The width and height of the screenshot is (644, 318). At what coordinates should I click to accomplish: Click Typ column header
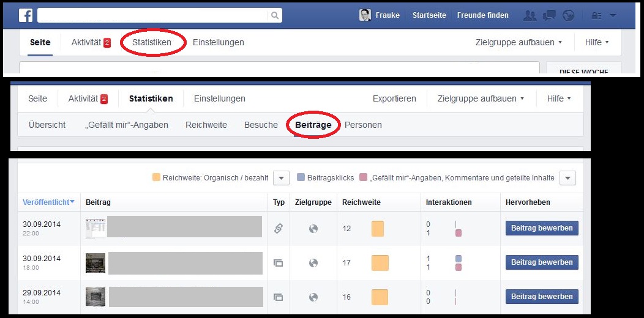(x=279, y=202)
